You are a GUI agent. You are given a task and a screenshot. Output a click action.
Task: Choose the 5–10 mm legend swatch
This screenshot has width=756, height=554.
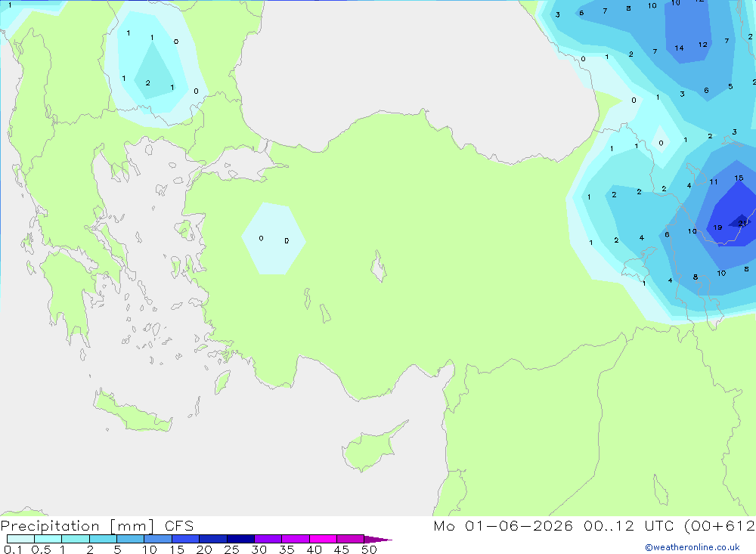pyautogui.click(x=131, y=539)
